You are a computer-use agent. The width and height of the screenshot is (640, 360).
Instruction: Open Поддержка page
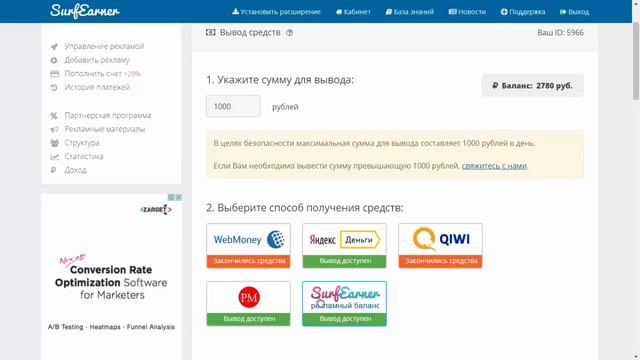pyautogui.click(x=523, y=11)
